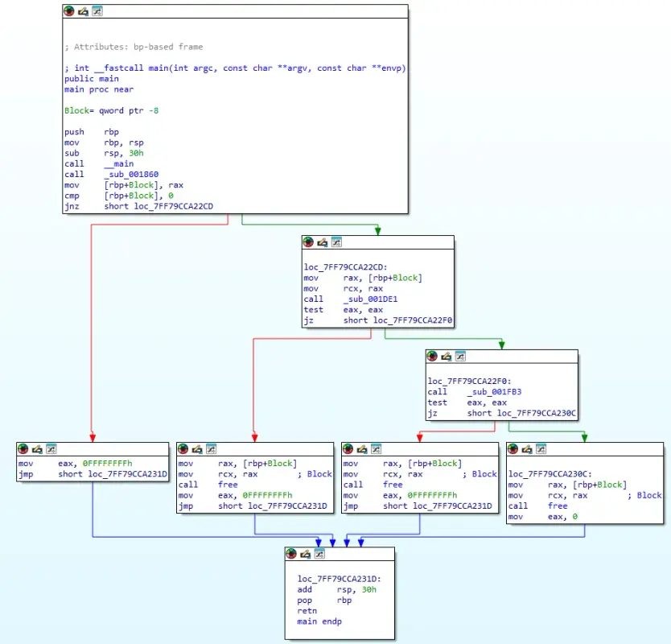Click the main function prototype comment line

point(235,68)
